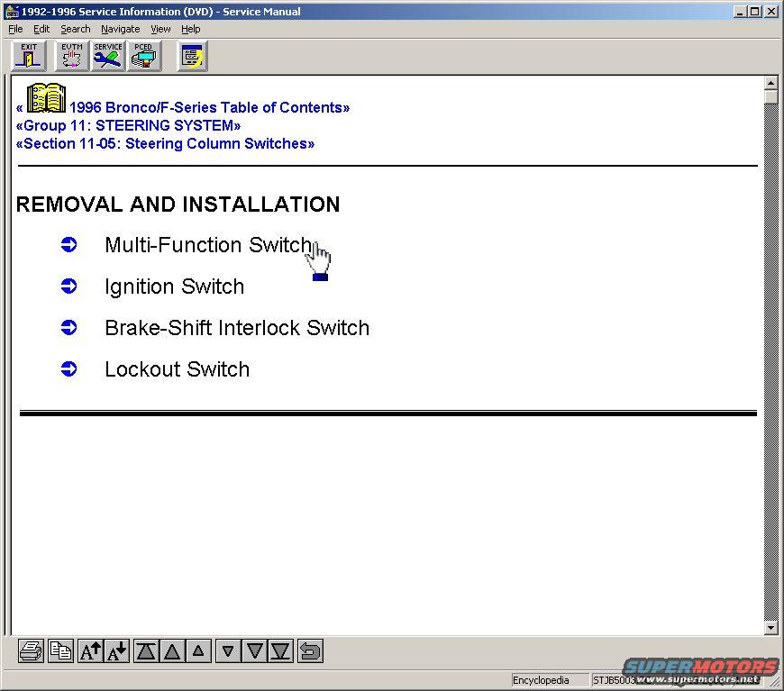Screen dimensions: 784x691
Task: Jump to top of document arrow
Action: pyautogui.click(x=146, y=651)
